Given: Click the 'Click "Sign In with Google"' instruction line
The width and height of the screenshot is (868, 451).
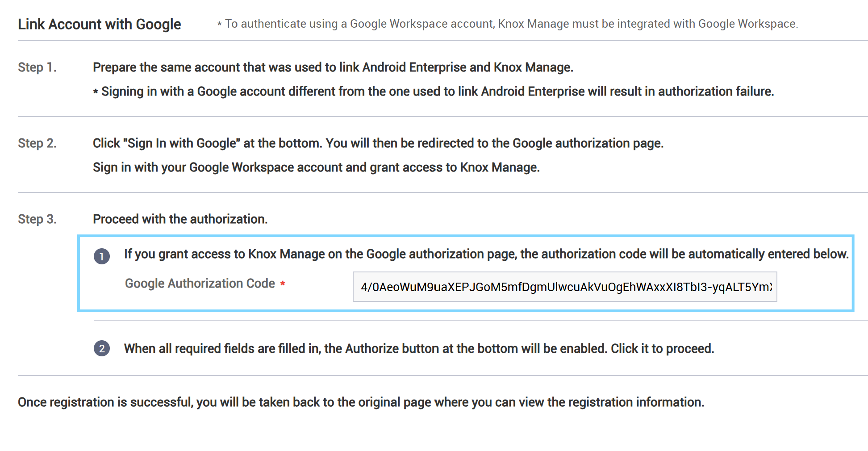Looking at the screenshot, I should point(378,143).
